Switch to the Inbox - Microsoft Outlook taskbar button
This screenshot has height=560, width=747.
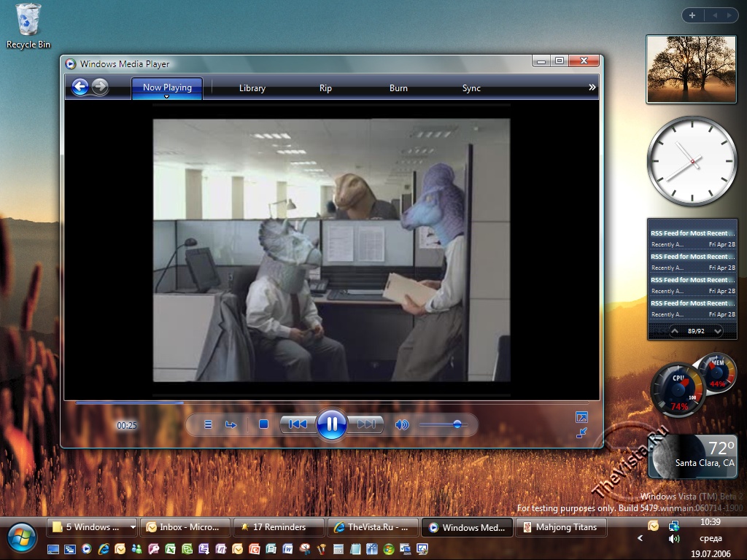tap(185, 527)
